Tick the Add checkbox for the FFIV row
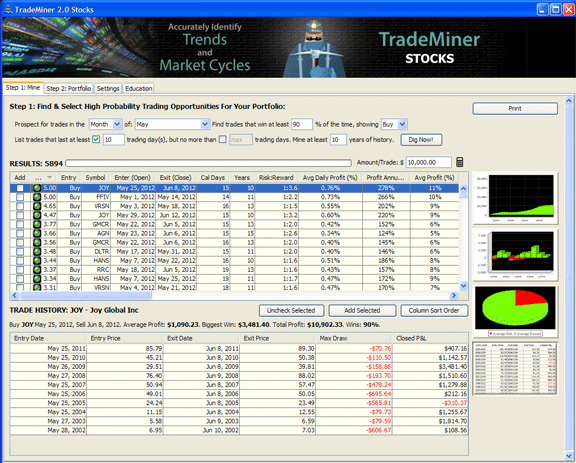 20,197
